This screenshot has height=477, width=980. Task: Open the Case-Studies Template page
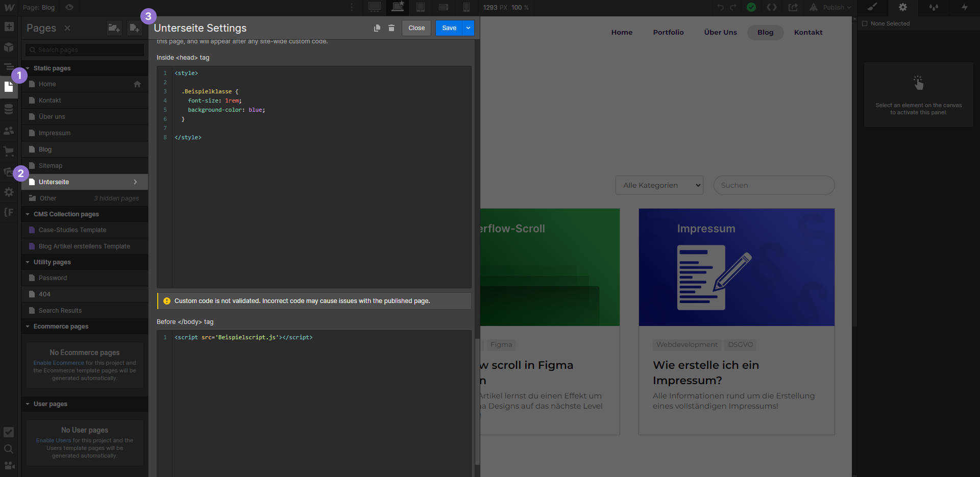(85, 230)
